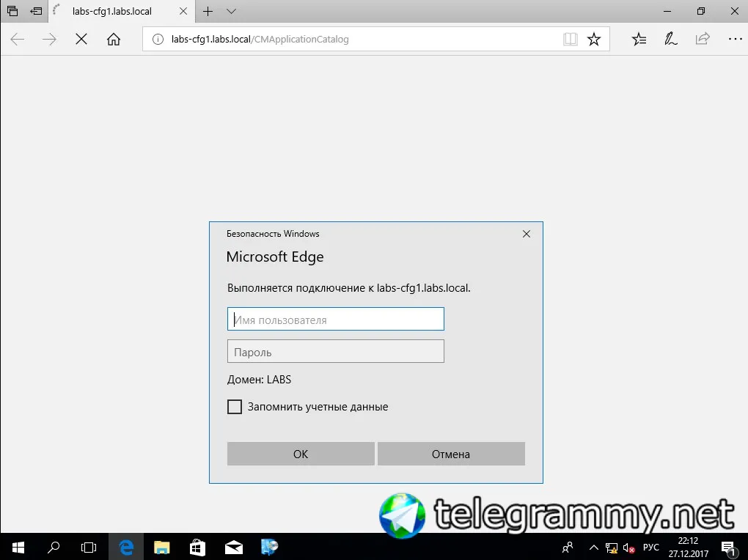Go to the home page icon
This screenshot has width=748, height=560.
[x=114, y=39]
